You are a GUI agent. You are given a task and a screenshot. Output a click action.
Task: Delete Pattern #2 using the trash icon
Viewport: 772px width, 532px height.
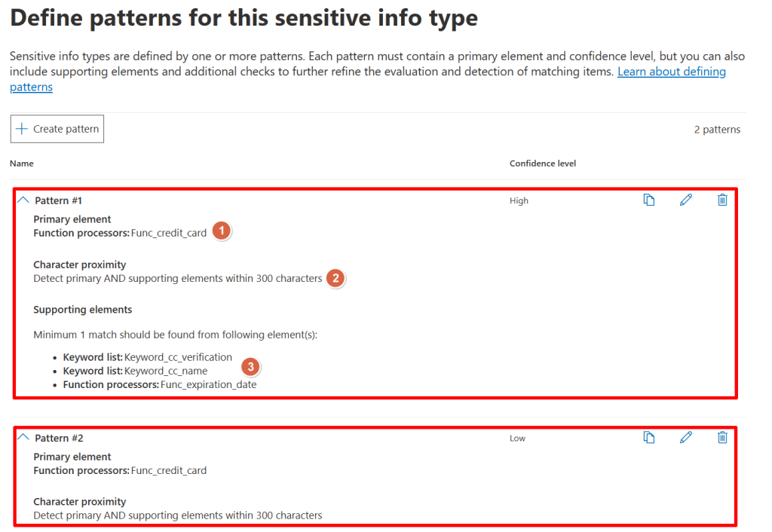click(721, 437)
